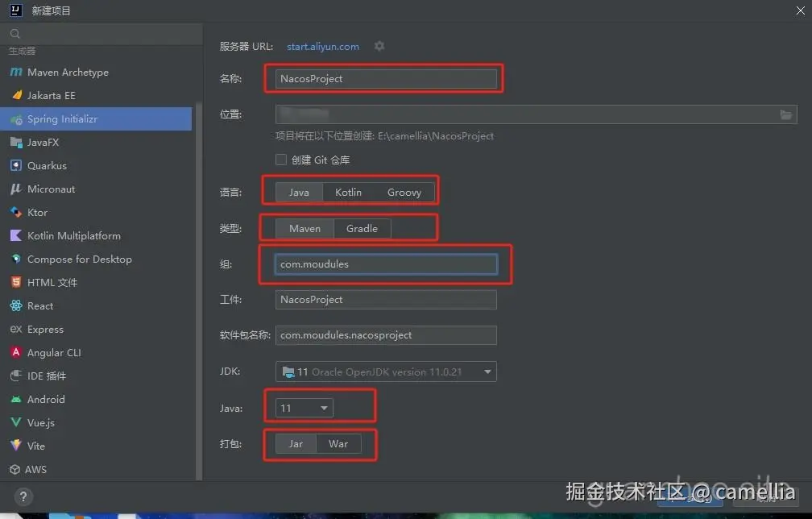The width and height of the screenshot is (812, 519).
Task: Close the New Project dialog
Action: point(800,10)
